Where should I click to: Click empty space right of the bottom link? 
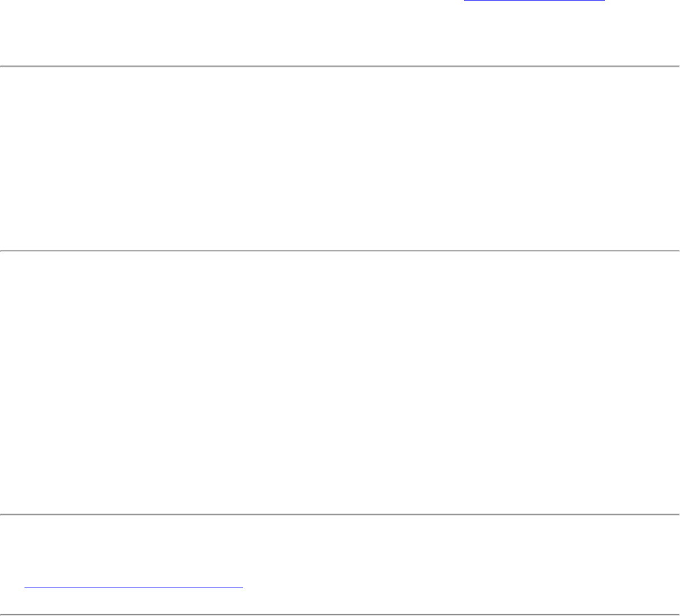coord(456,585)
